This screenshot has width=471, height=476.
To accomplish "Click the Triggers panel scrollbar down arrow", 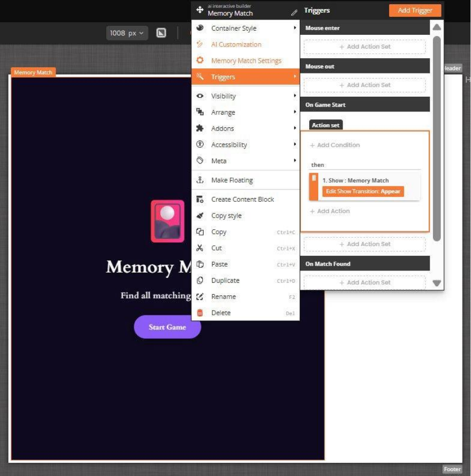I will (437, 283).
